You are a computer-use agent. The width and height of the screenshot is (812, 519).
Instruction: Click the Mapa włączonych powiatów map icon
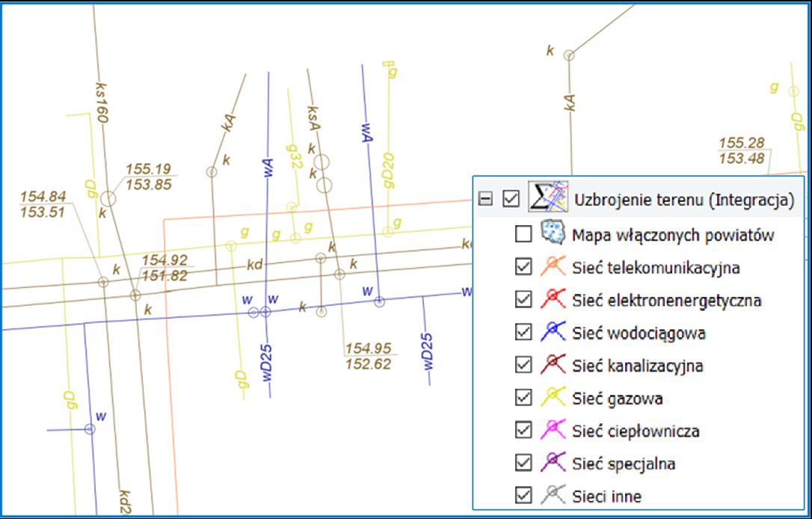pyautogui.click(x=551, y=234)
